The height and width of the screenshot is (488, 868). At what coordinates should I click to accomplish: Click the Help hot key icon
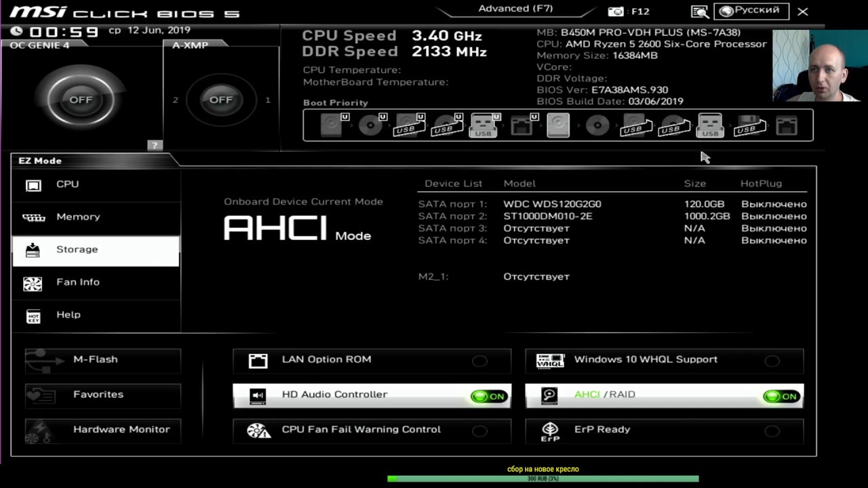(33, 317)
